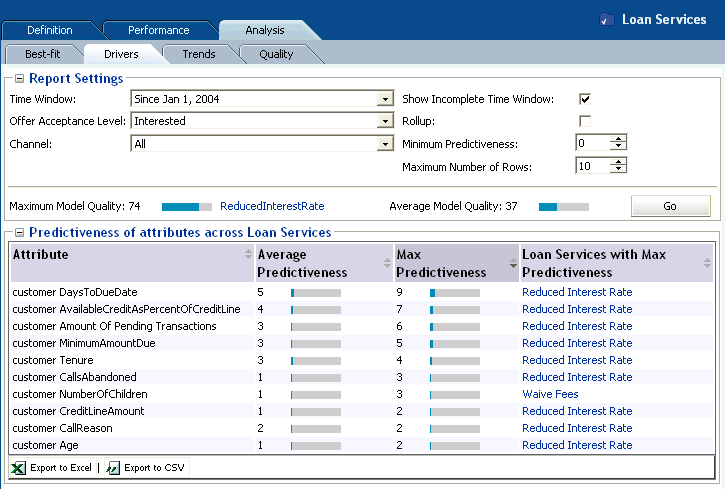This screenshot has width=725, height=489.
Task: Click the CSV icon beside Export to CSV
Action: point(113,468)
